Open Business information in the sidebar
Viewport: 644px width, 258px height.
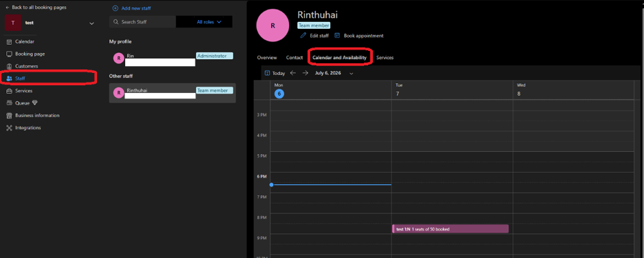pyautogui.click(x=37, y=116)
